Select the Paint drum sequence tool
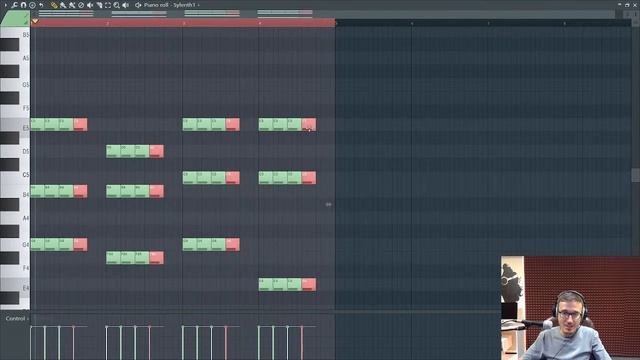Image resolution: width=640 pixels, height=360 pixels. (x=72, y=5)
